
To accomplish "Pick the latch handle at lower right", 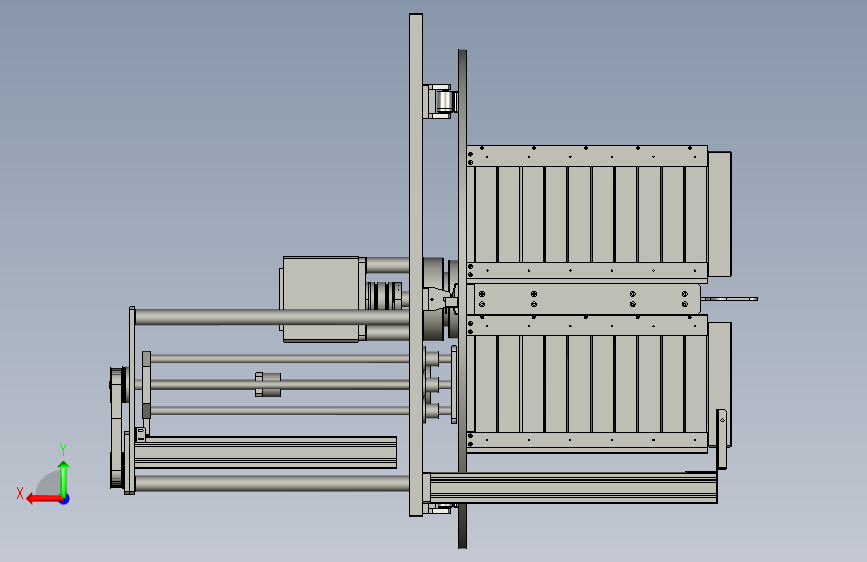I will coord(722,440).
